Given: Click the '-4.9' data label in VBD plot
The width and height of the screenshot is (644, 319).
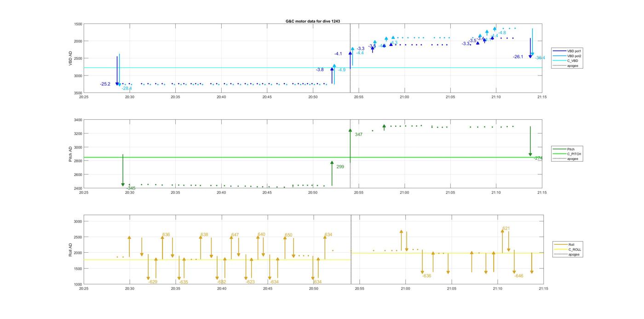Looking at the screenshot, I should 341,70.
